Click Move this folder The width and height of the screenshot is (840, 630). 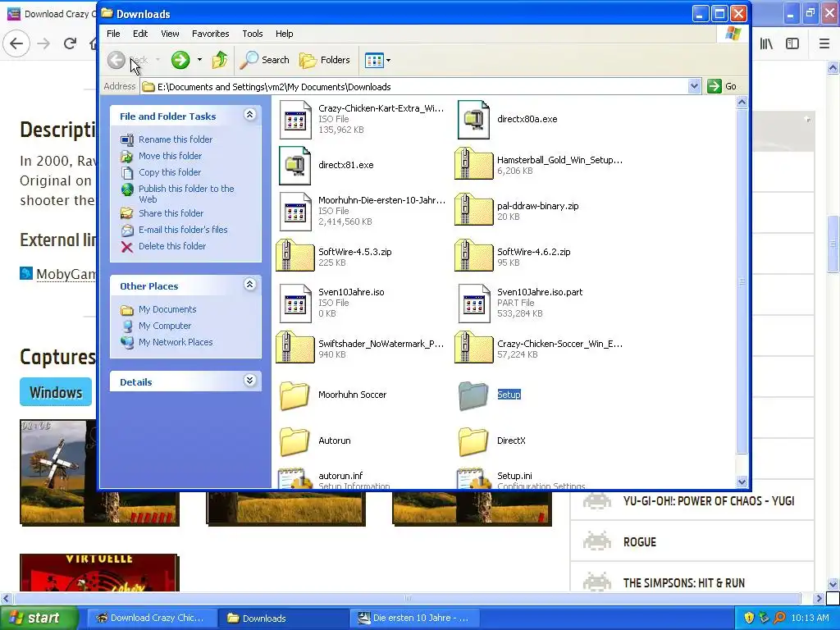pyautogui.click(x=170, y=156)
